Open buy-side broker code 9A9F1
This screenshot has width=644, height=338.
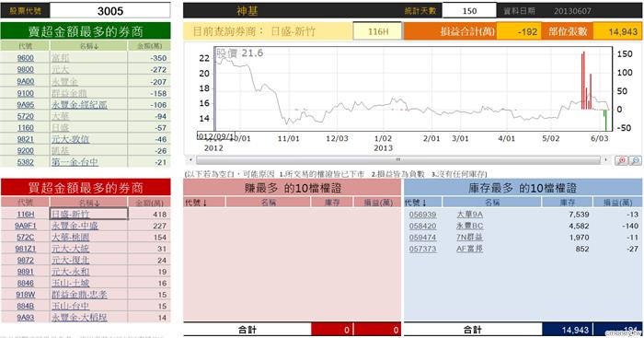coord(26,226)
